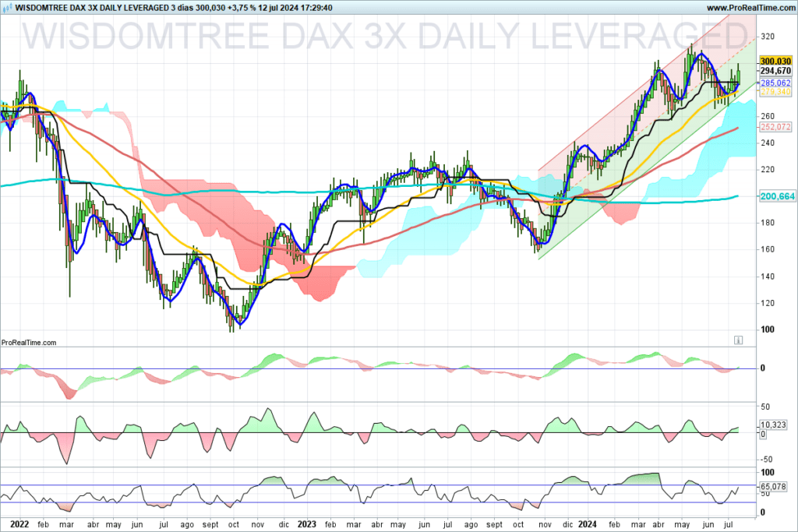The width and height of the screenshot is (798, 532).
Task: Click the 12 jul 2024 17:29:40 timestamp
Action: click(x=295, y=8)
